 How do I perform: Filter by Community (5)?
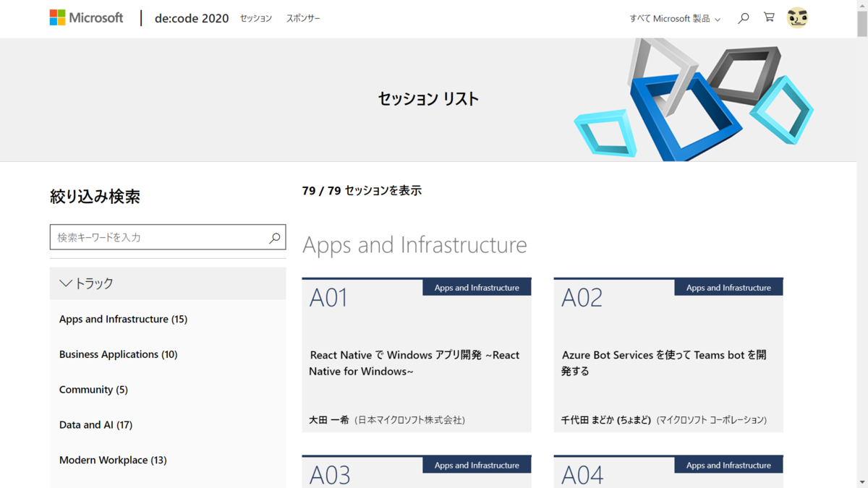(93, 390)
